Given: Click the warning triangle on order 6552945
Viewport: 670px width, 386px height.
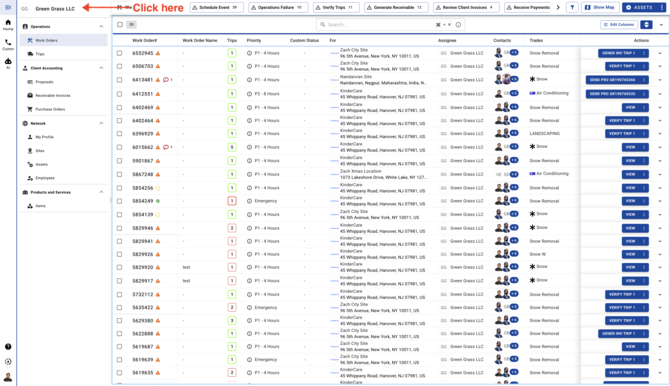Looking at the screenshot, I should point(158,53).
